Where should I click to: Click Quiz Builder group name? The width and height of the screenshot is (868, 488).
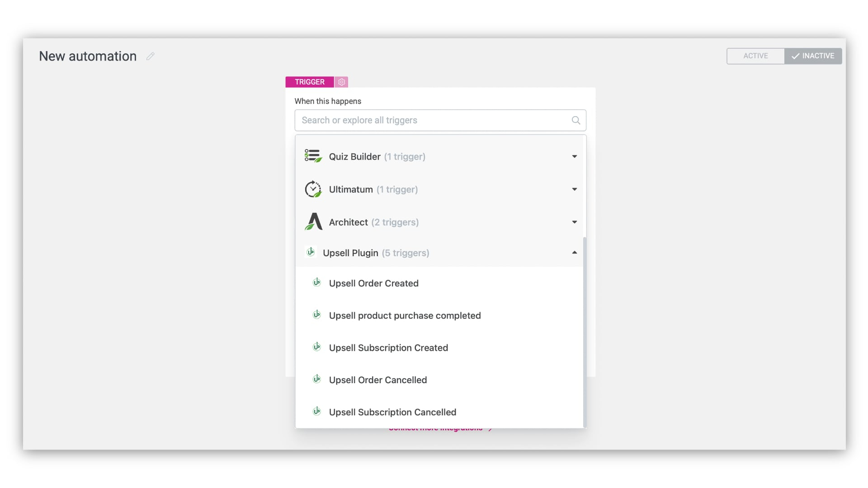(354, 157)
